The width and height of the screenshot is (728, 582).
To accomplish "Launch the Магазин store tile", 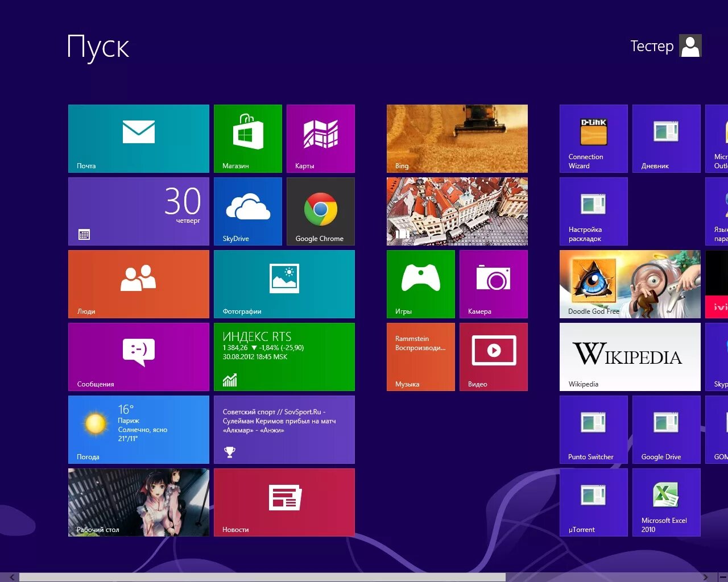I will pyautogui.click(x=248, y=139).
